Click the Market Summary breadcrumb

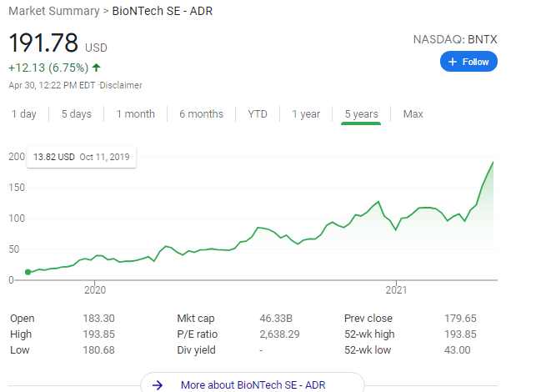click(53, 12)
